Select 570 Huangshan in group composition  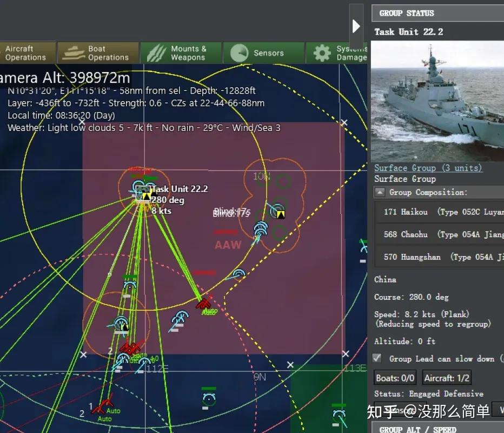(440, 257)
